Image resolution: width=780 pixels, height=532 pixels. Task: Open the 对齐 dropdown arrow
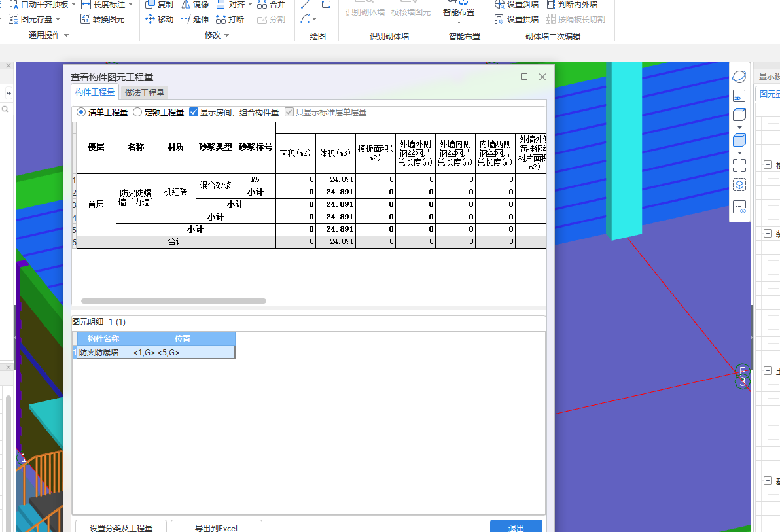click(250, 4)
